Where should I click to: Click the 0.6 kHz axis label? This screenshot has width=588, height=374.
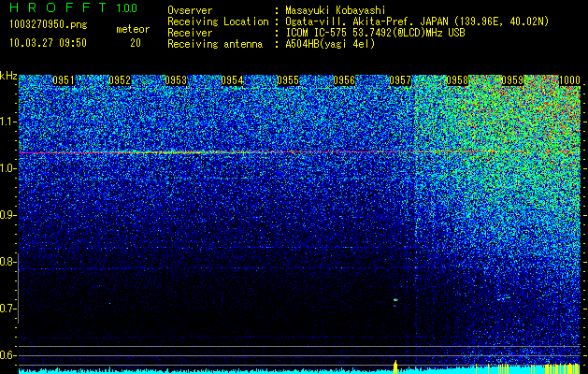click(x=7, y=355)
